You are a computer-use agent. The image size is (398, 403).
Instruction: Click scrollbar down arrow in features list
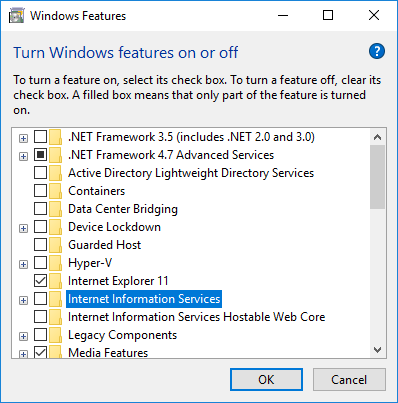[377, 350]
